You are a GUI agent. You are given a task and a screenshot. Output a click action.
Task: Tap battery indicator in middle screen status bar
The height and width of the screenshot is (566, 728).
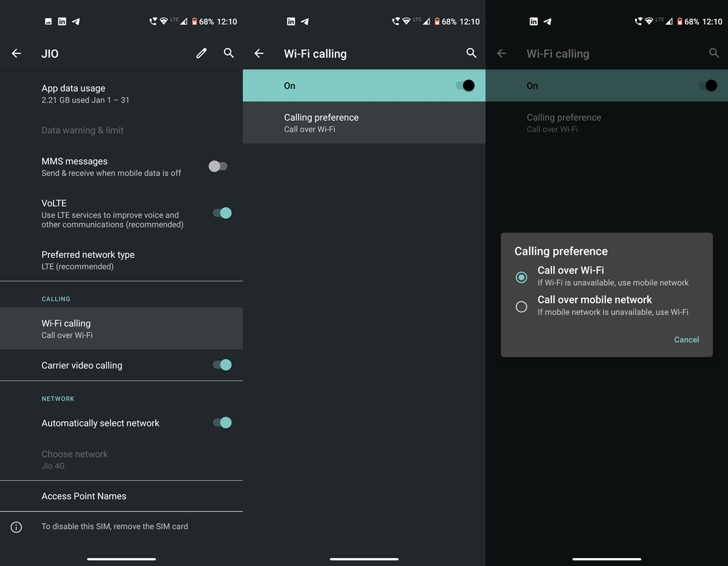pos(445,21)
